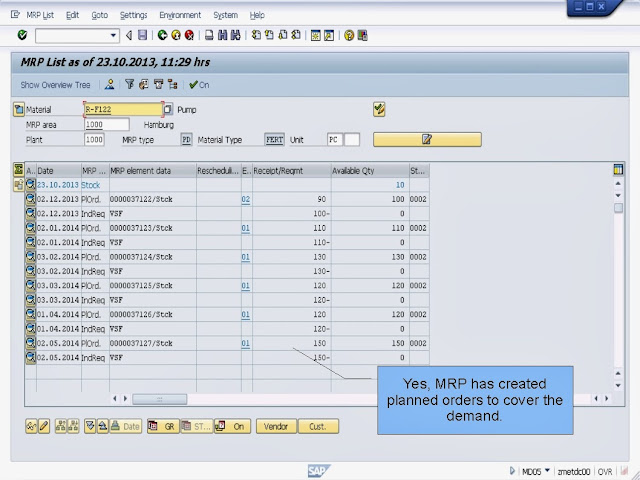This screenshot has width=640, height=480.
Task: Click vertical scrollbar down arrow of table
Action: point(618,385)
